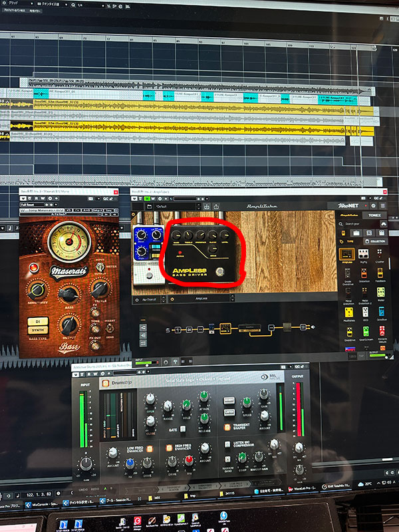
Task: Select the Crusher pedal in gear browser
Action: [380, 255]
